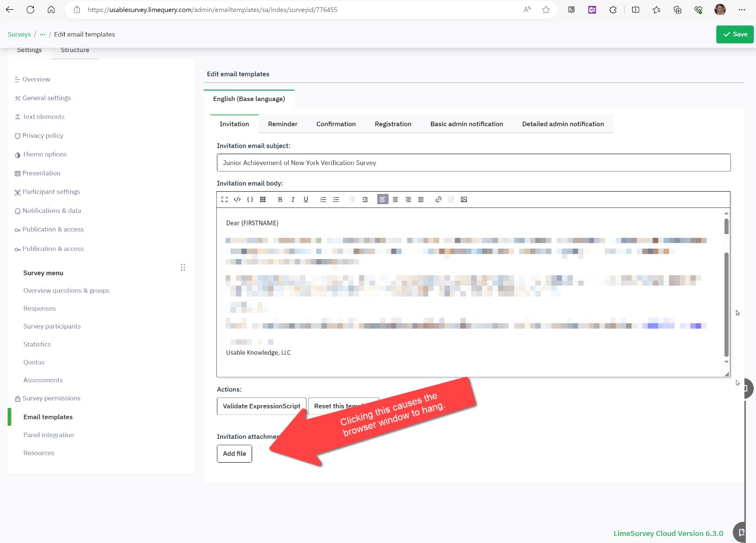The width and height of the screenshot is (756, 543).
Task: Insert an image via the image icon
Action: (x=464, y=199)
